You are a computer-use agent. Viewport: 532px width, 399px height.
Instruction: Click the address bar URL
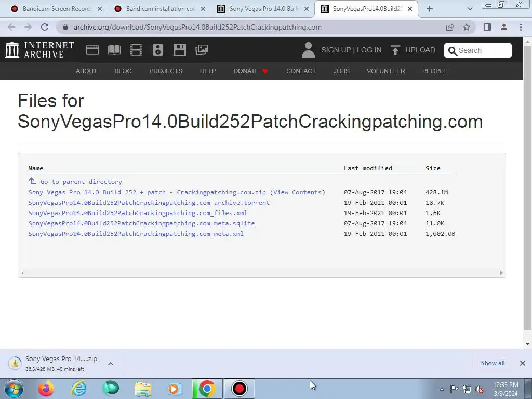coord(197,27)
